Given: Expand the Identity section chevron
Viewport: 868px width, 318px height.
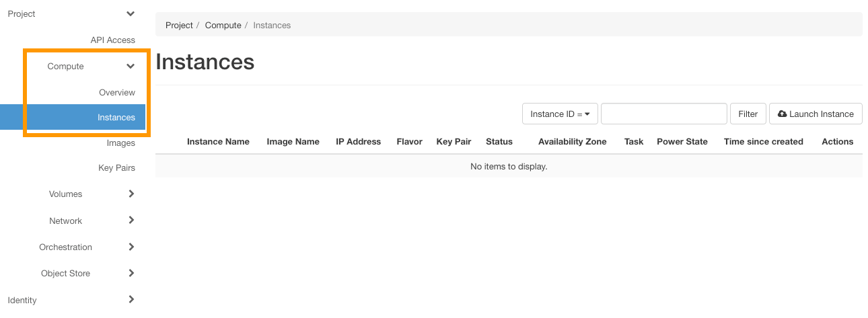Looking at the screenshot, I should (131, 300).
